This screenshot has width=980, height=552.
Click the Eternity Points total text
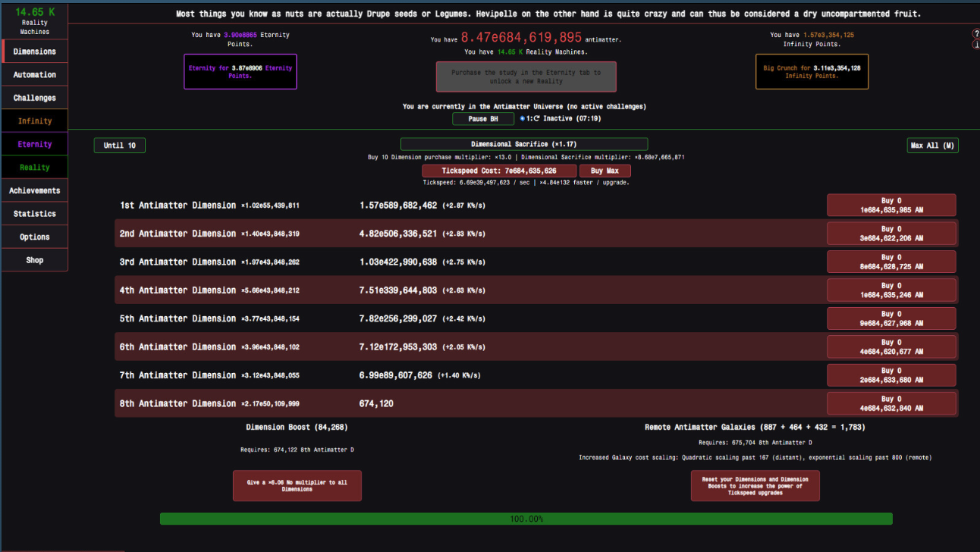click(x=240, y=39)
